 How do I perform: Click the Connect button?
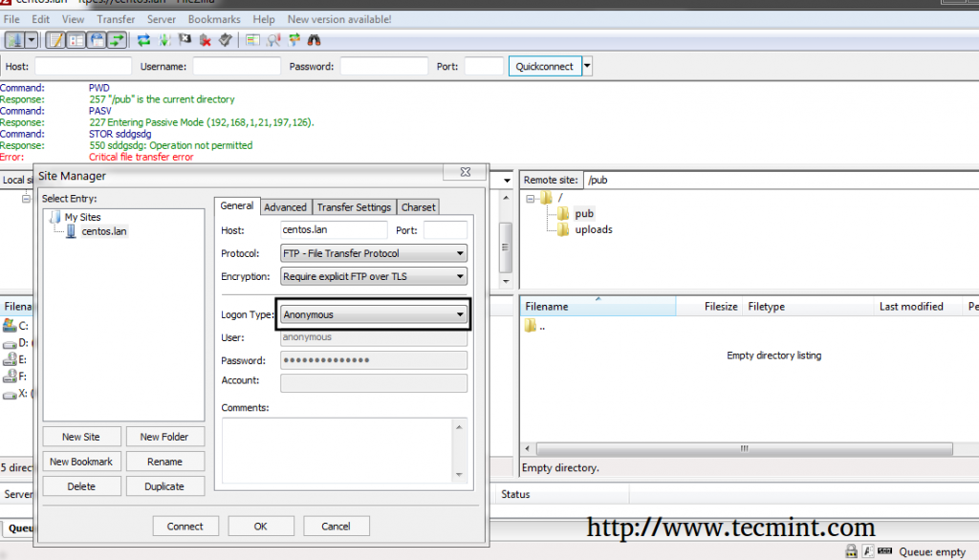pyautogui.click(x=185, y=526)
